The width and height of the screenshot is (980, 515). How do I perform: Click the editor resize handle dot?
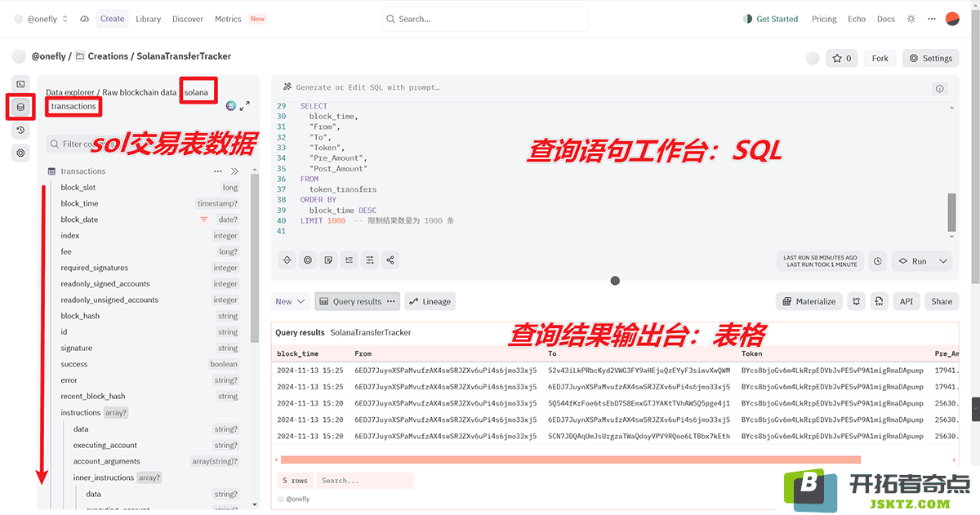pyautogui.click(x=615, y=281)
